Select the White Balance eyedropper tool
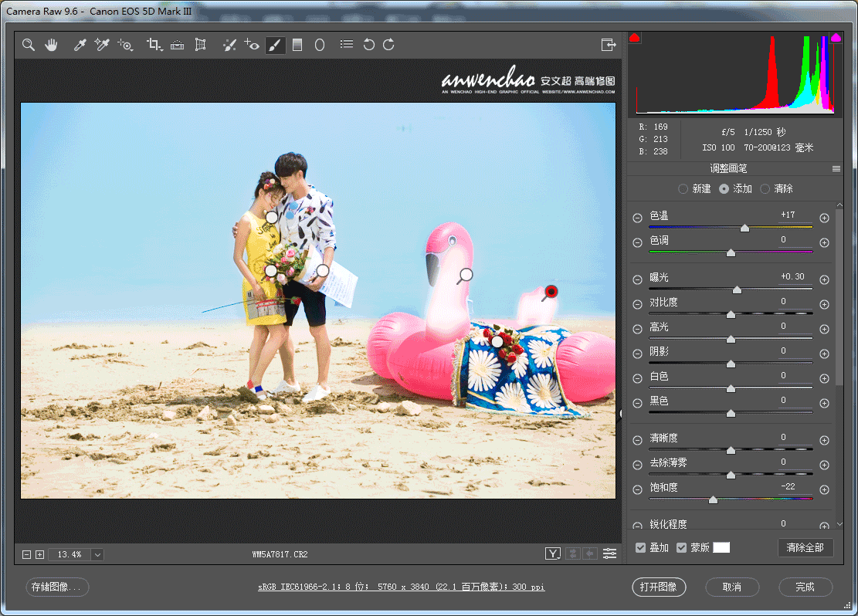Image resolution: width=858 pixels, height=616 pixels. pyautogui.click(x=80, y=45)
